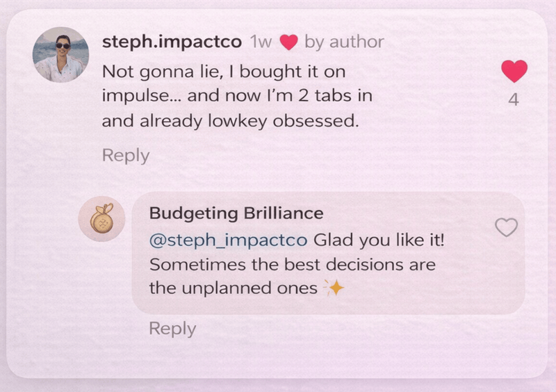The image size is (556, 392).
Task: View the likes count of 4
Action: (x=514, y=100)
